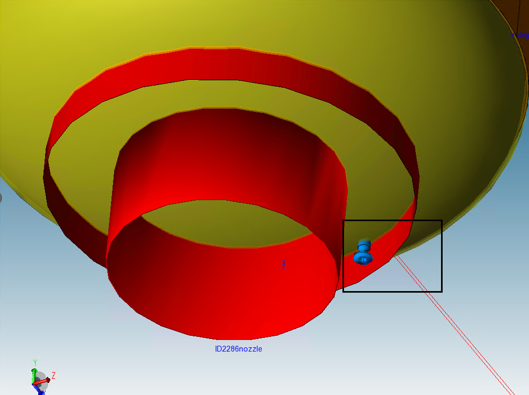Select the thin red diagonal line
This screenshot has width=529, height=395.
(x=455, y=326)
